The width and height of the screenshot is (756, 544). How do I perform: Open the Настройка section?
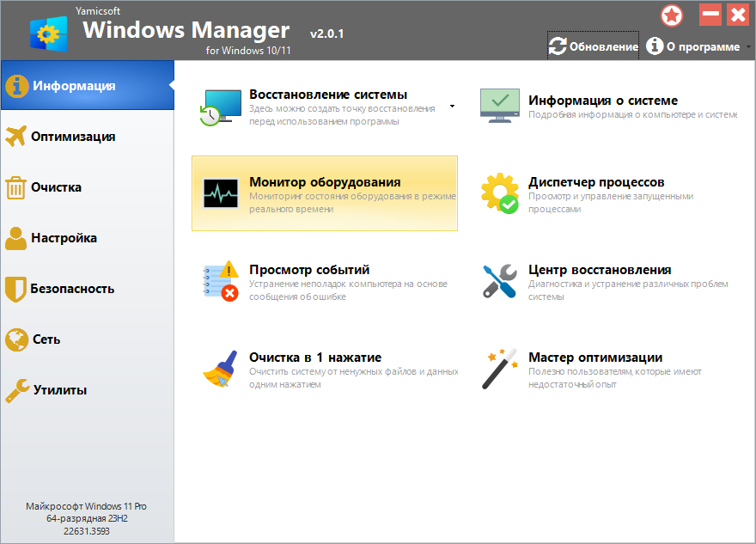(64, 237)
